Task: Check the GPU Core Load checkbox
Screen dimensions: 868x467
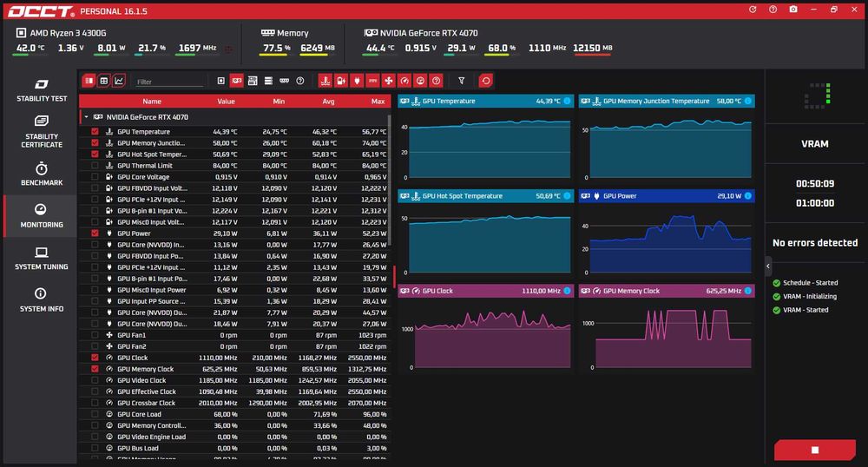Action: [x=95, y=414]
